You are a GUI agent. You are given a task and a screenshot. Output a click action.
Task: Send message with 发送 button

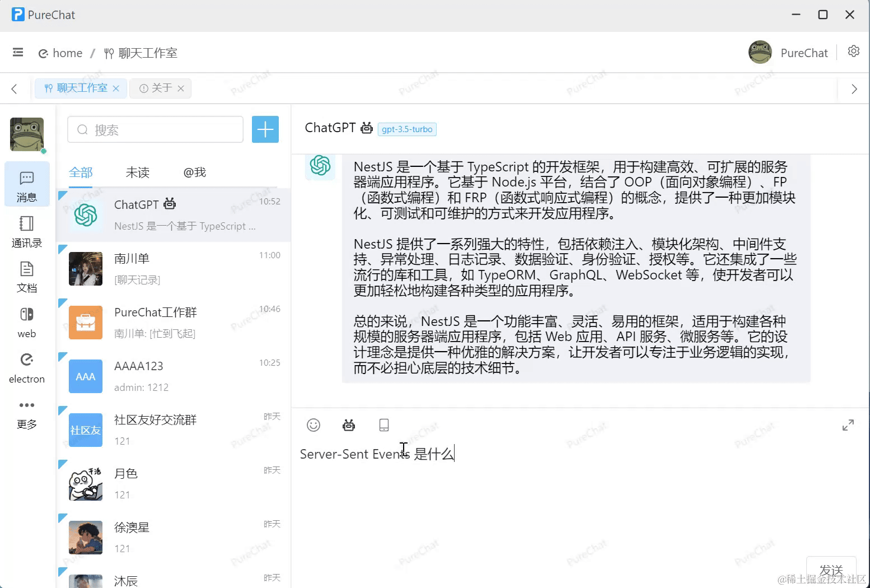(x=831, y=571)
